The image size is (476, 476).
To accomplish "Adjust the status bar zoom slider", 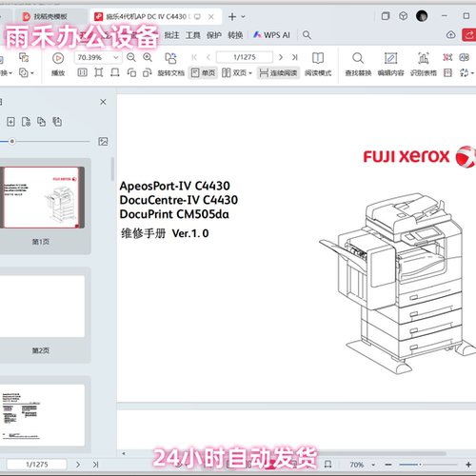I will point(420,465).
